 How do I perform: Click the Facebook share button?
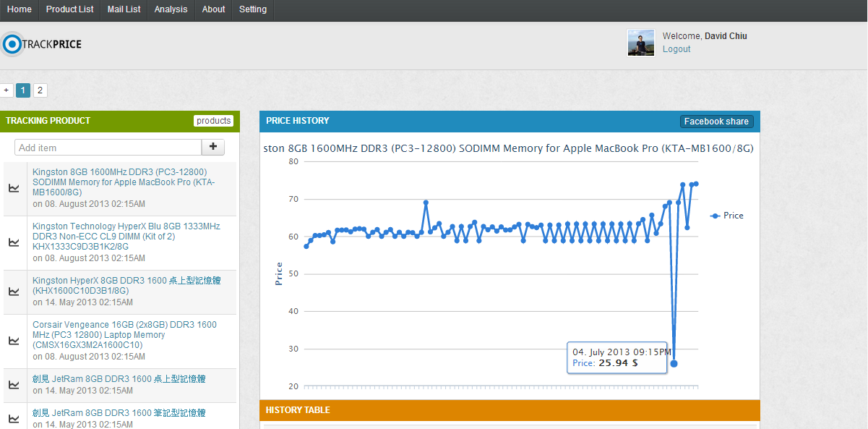(x=716, y=122)
